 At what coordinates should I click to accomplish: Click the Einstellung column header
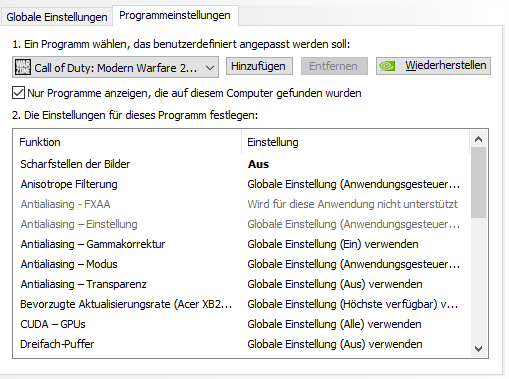[x=355, y=142]
